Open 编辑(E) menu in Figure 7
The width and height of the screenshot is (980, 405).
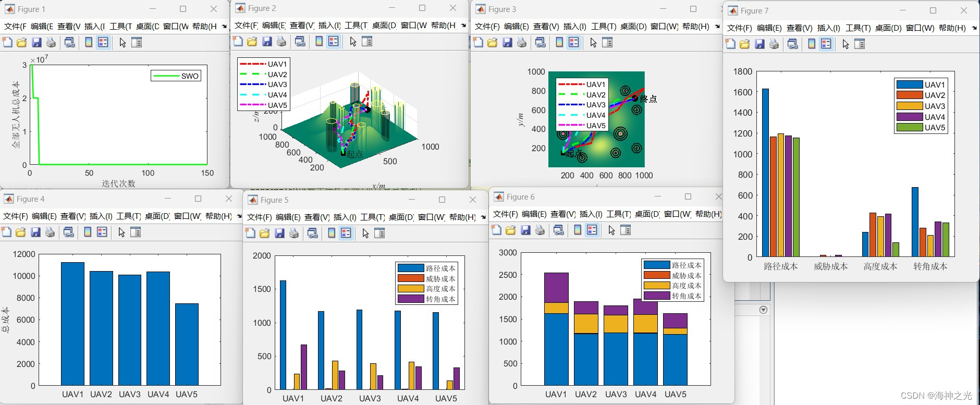pyautogui.click(x=769, y=28)
